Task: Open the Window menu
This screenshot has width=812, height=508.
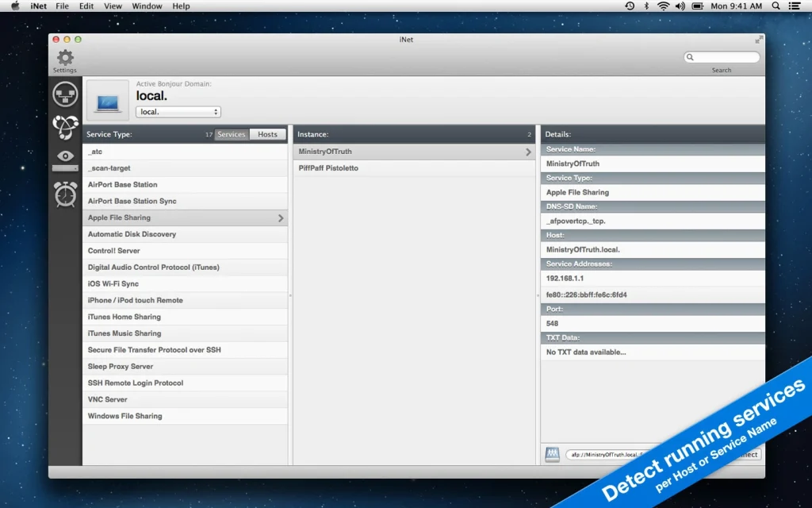Action: click(x=147, y=6)
